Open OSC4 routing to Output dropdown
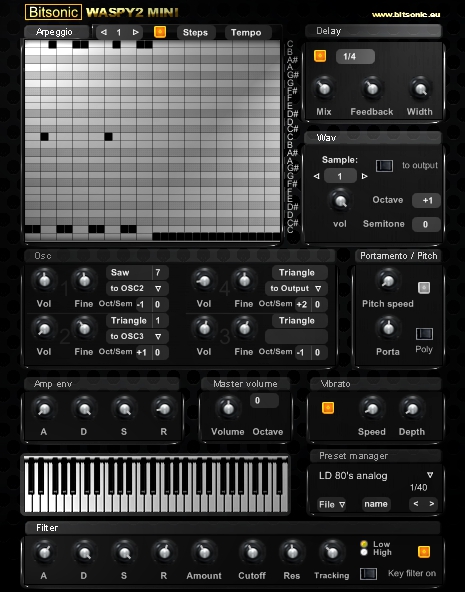Viewport: 465px width, 592px height. pyautogui.click(x=296, y=288)
